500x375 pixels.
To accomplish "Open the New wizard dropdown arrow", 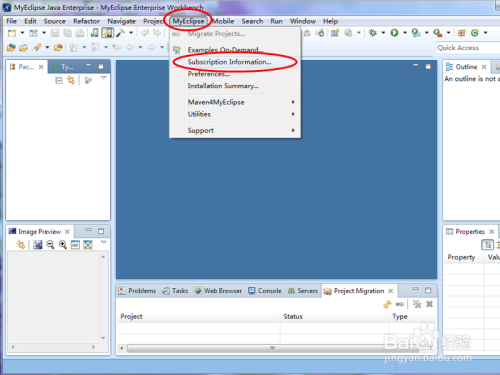I will (22, 33).
